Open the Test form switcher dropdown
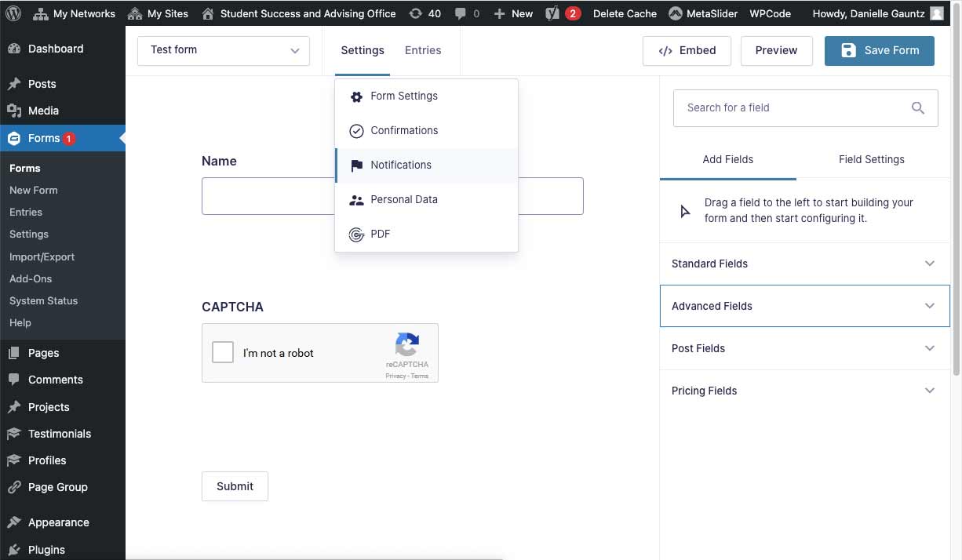Image resolution: width=962 pixels, height=560 pixels. click(x=224, y=50)
